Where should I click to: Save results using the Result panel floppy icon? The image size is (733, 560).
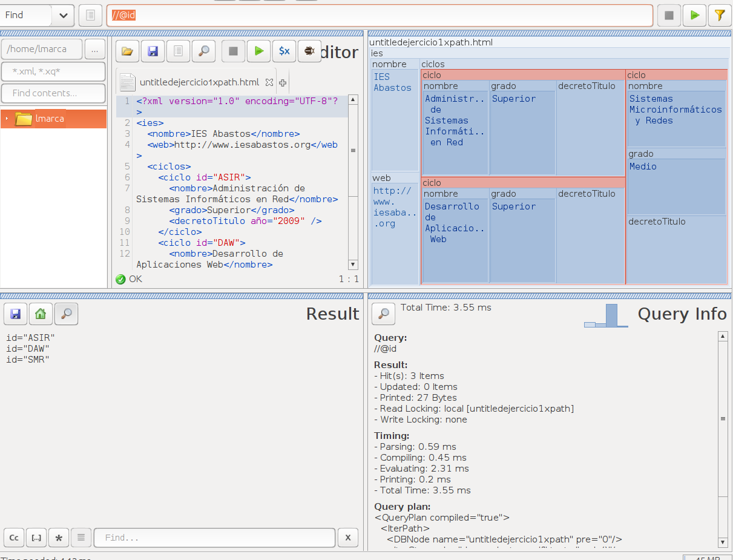click(16, 314)
